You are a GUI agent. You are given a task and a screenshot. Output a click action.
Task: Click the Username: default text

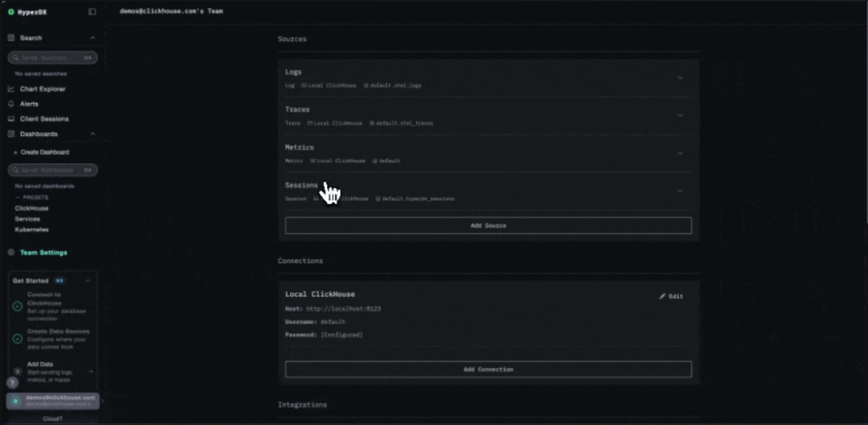click(x=315, y=321)
